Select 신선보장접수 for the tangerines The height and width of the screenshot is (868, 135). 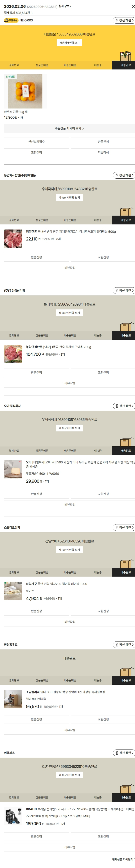[x=36, y=142]
